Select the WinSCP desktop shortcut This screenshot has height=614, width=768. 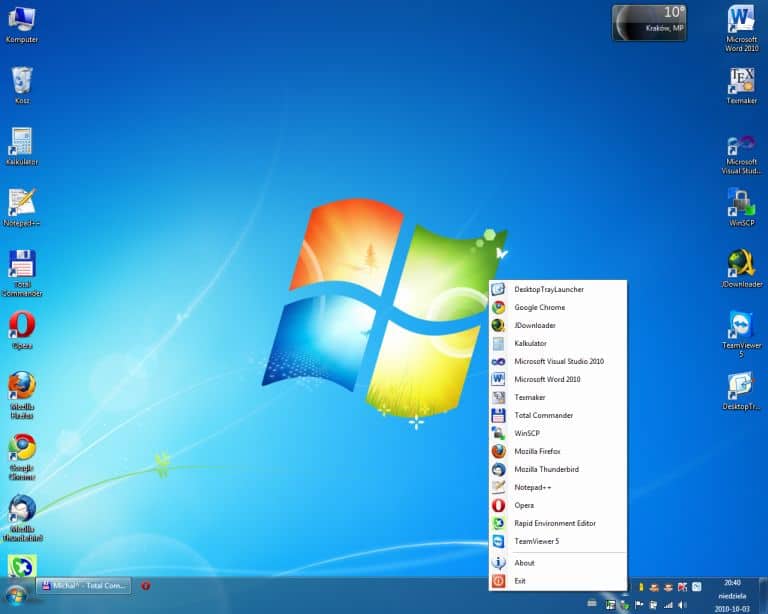click(742, 208)
